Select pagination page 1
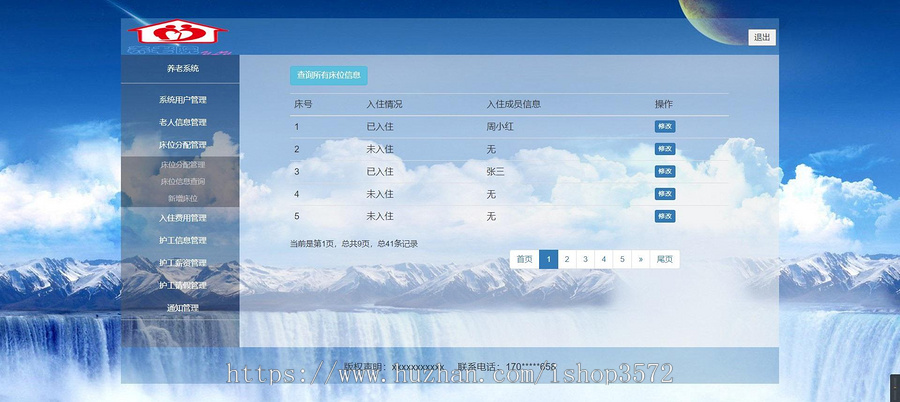 [x=548, y=260]
